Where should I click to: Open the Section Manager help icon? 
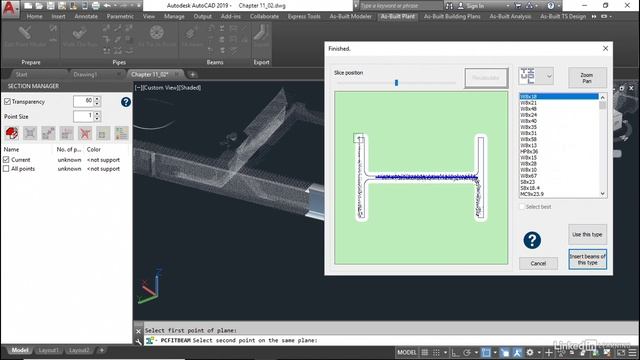click(126, 102)
